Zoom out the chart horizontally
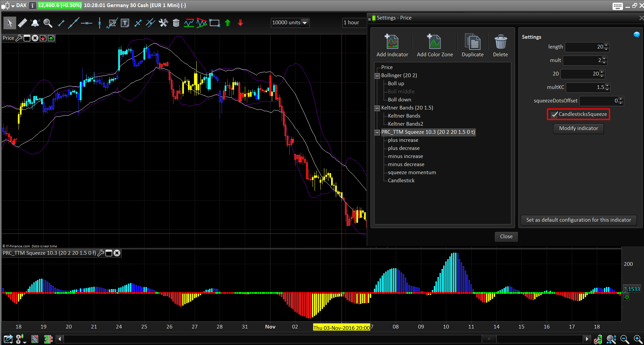Viewport: 644px width, 345px height. point(624,339)
